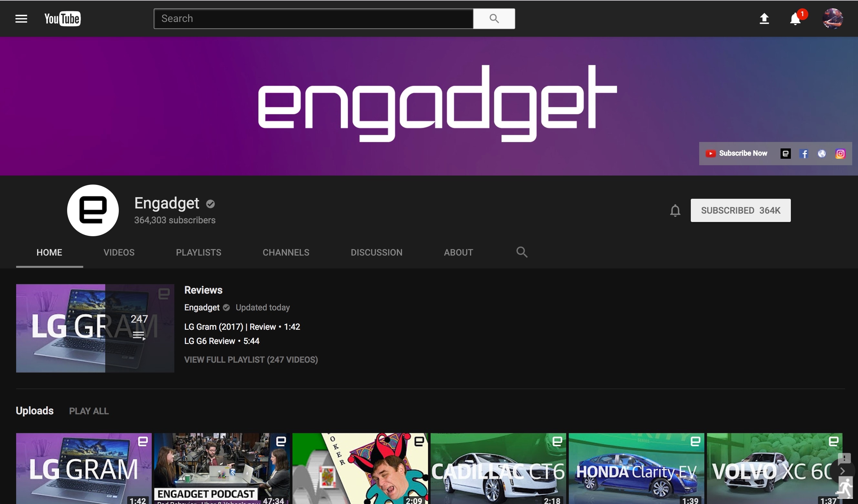The image size is (858, 504).
Task: Open the LG Gram upload thumbnail
Action: point(84,469)
